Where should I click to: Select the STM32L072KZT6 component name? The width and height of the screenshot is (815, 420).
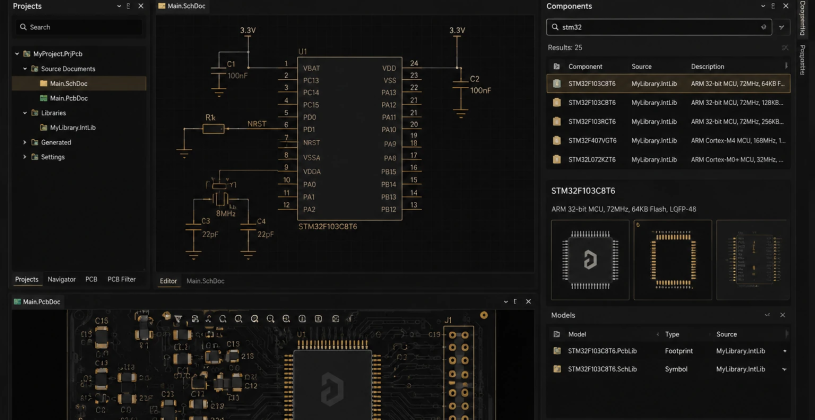(592, 160)
